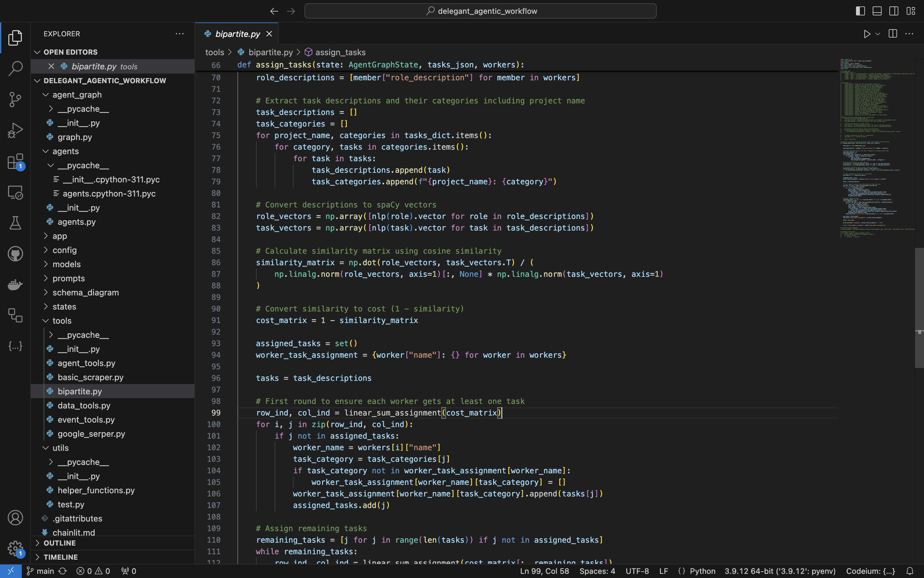Open the Extensions view icon
The height and width of the screenshot is (578, 924).
point(15,161)
